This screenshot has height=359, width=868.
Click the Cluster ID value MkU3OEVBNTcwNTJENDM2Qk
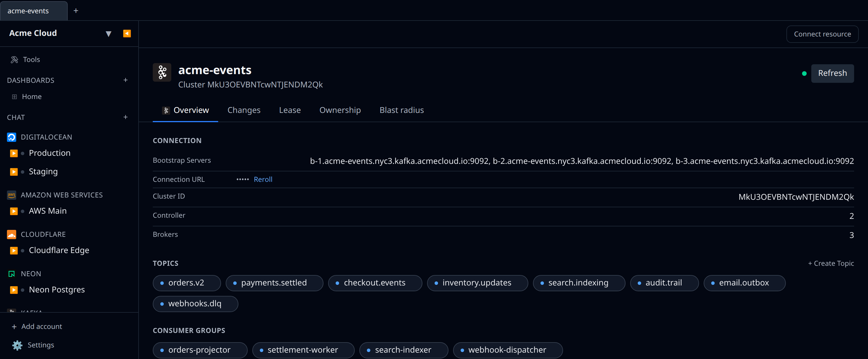796,197
